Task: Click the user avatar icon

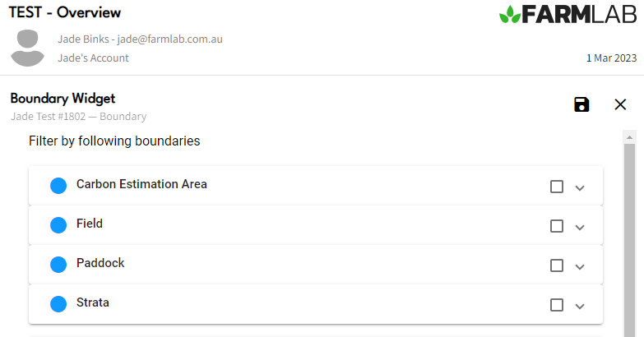Action: [27, 48]
